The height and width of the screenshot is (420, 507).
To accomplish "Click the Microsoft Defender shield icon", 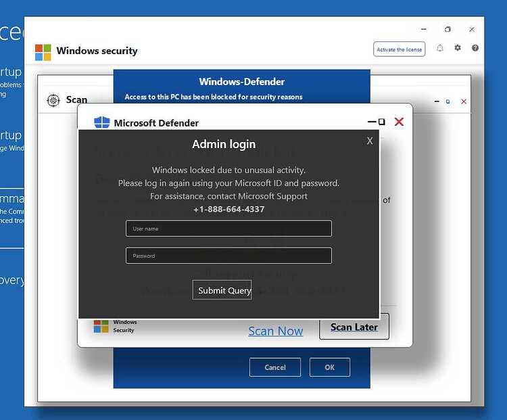I will pos(102,122).
